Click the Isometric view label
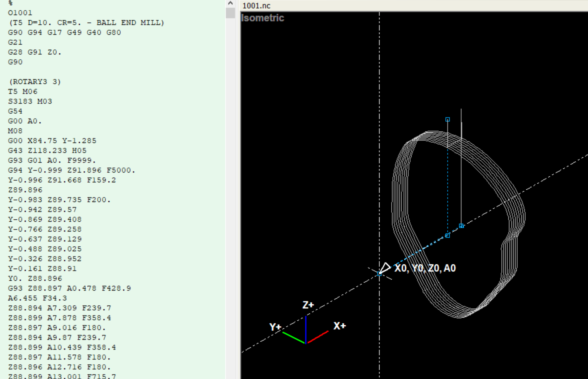The height and width of the screenshot is (379, 588). 262,18
